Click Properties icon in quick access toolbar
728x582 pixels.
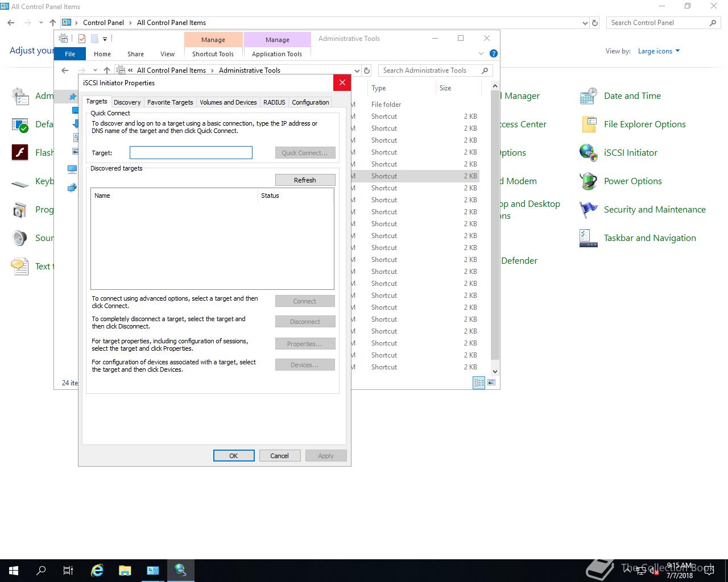(x=82, y=39)
